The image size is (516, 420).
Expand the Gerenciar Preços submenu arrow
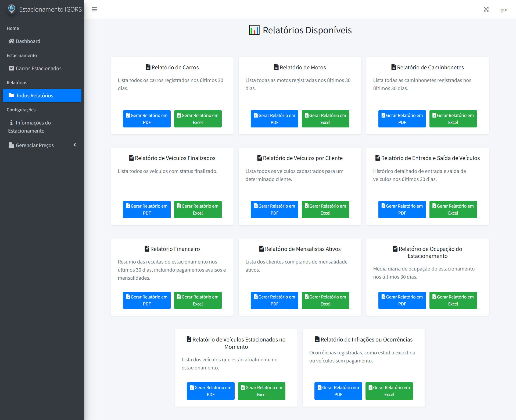[75, 145]
